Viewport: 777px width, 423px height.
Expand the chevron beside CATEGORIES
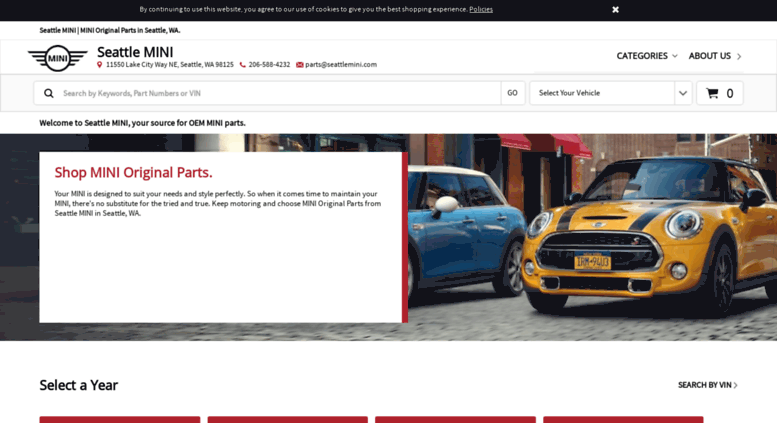click(674, 56)
